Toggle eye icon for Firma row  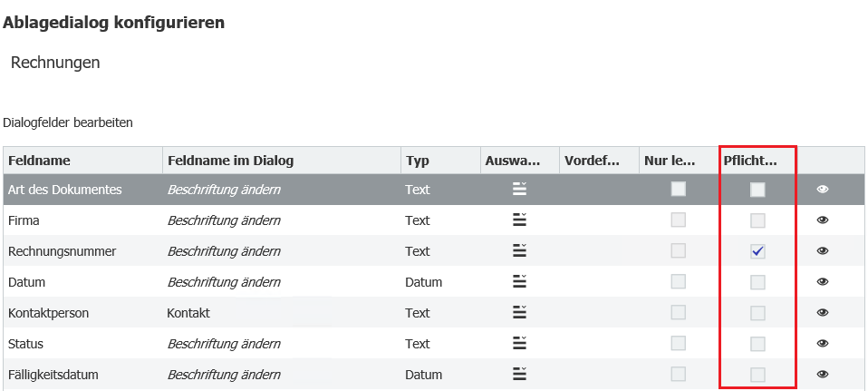pyautogui.click(x=823, y=220)
